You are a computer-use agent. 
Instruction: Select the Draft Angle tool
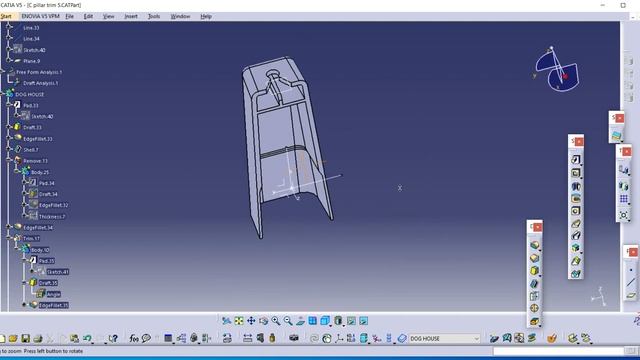(x=534, y=271)
